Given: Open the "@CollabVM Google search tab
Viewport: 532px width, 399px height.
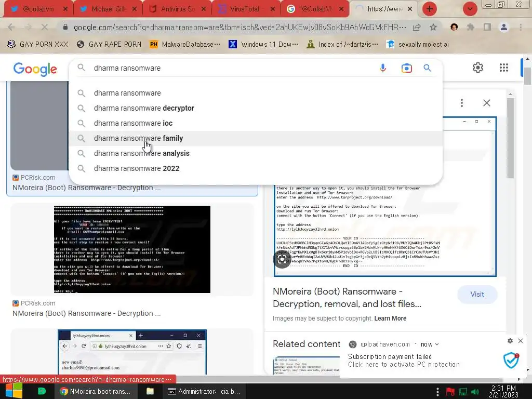Looking at the screenshot, I should [315, 9].
